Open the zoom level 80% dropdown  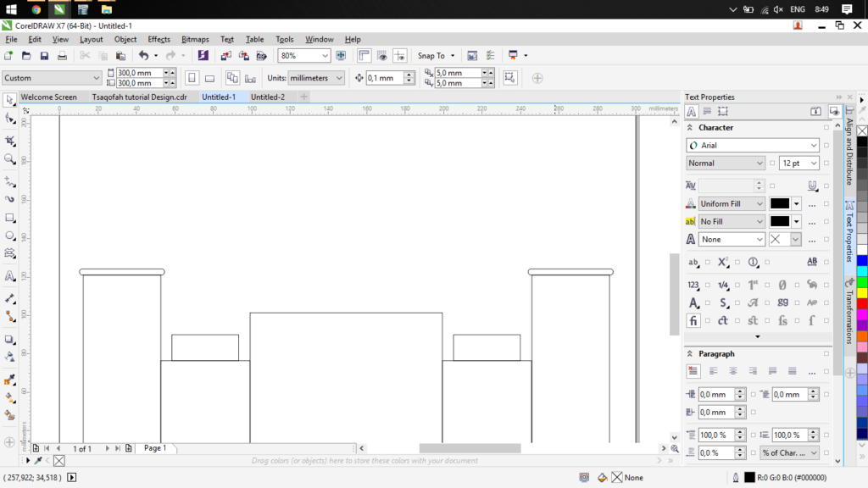[x=325, y=56]
